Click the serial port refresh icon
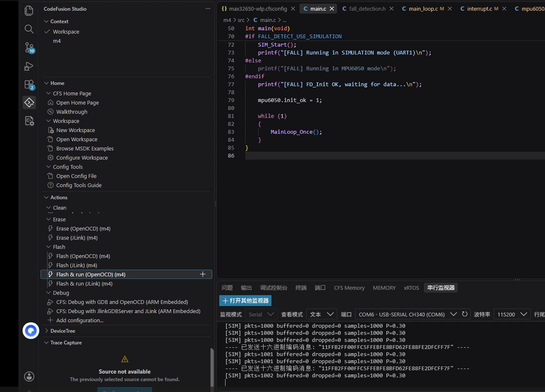 pyautogui.click(x=465, y=314)
